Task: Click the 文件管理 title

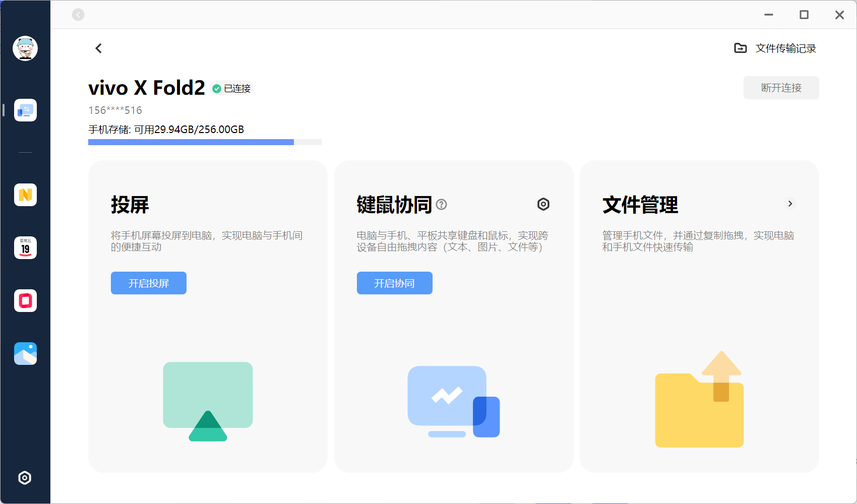Action: 640,205
